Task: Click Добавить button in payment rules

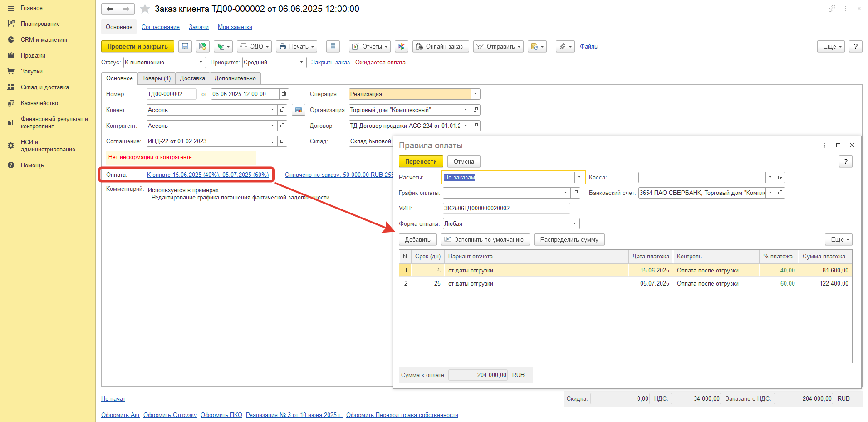Action: pos(417,239)
